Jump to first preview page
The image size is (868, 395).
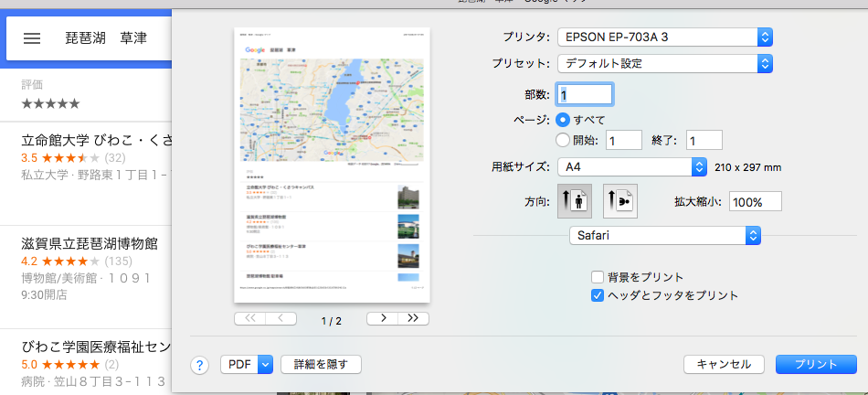click(x=249, y=318)
